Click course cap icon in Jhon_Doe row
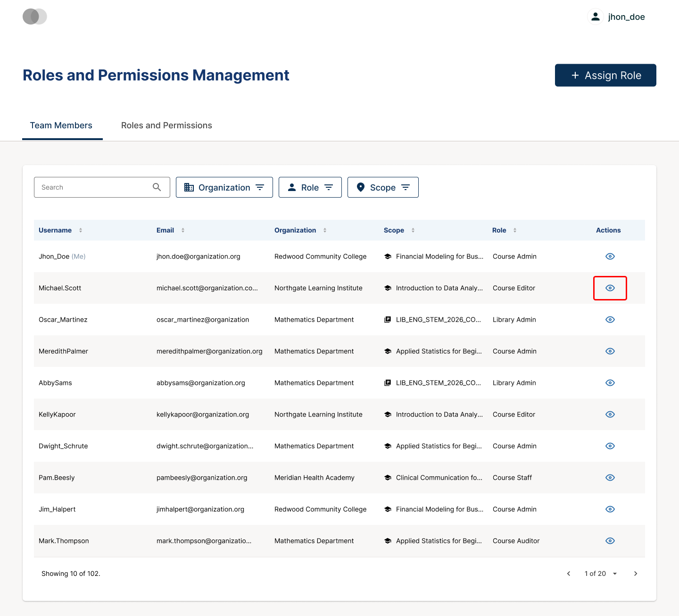The image size is (679, 616). [388, 257]
